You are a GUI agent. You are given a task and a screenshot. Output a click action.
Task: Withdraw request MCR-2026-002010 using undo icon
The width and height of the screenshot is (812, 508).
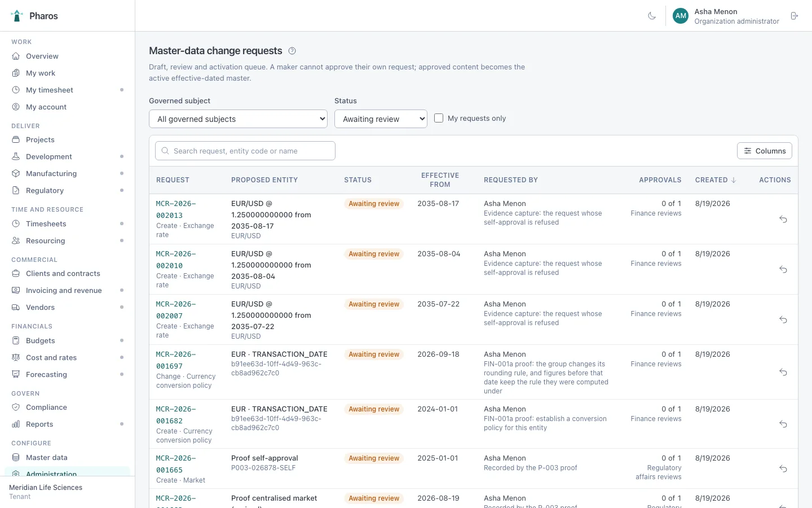(783, 269)
